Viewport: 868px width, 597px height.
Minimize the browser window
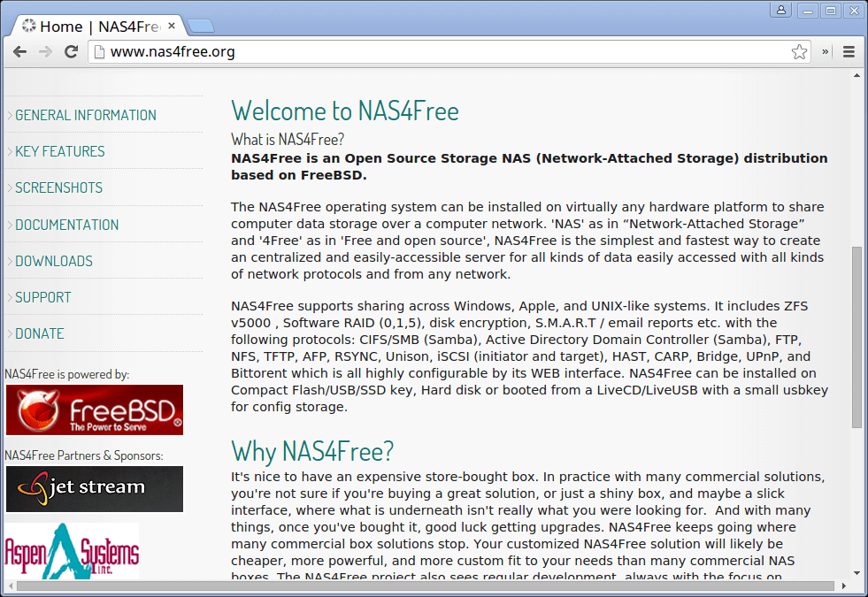pyautogui.click(x=808, y=11)
